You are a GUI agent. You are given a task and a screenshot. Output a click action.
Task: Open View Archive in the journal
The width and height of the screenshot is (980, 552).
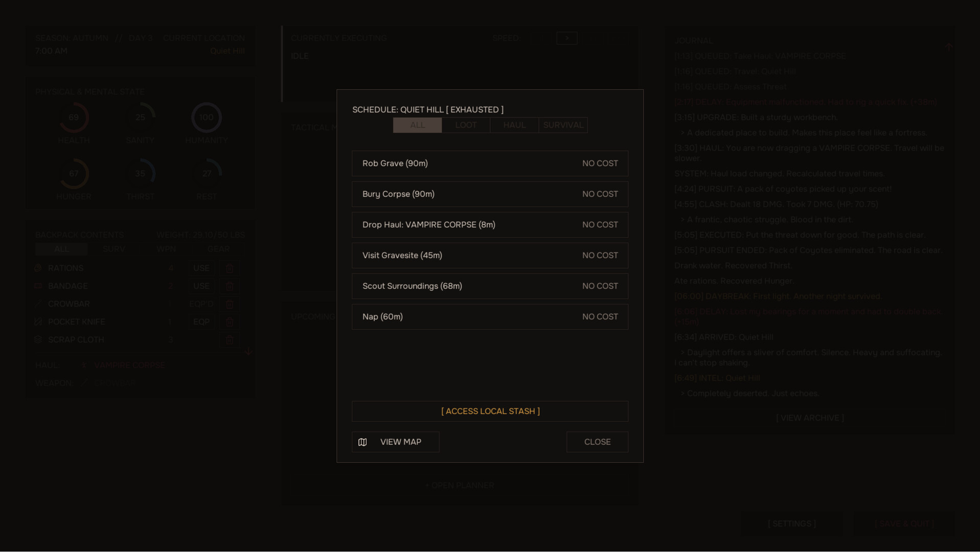(x=810, y=418)
